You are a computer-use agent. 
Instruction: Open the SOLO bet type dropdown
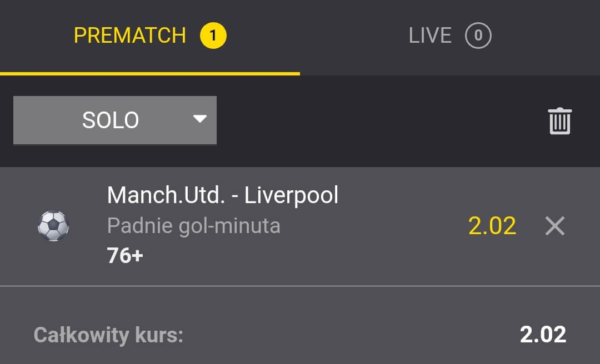tap(111, 120)
